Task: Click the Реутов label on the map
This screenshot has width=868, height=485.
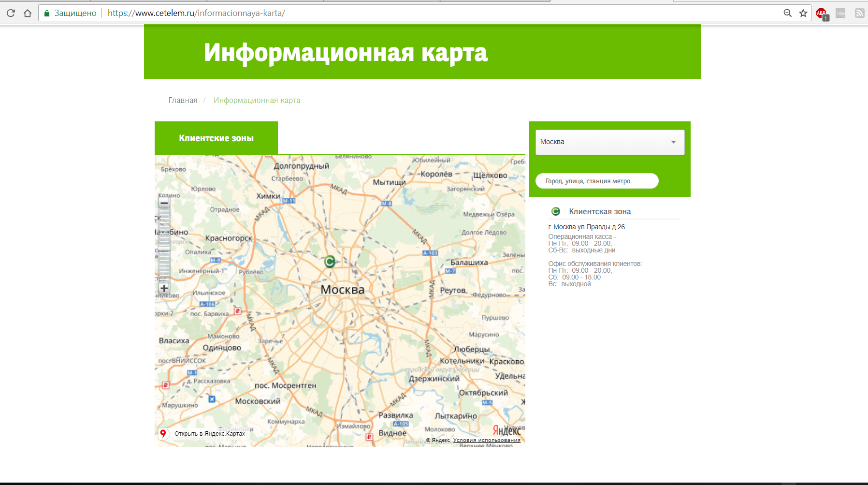Action: coord(453,290)
